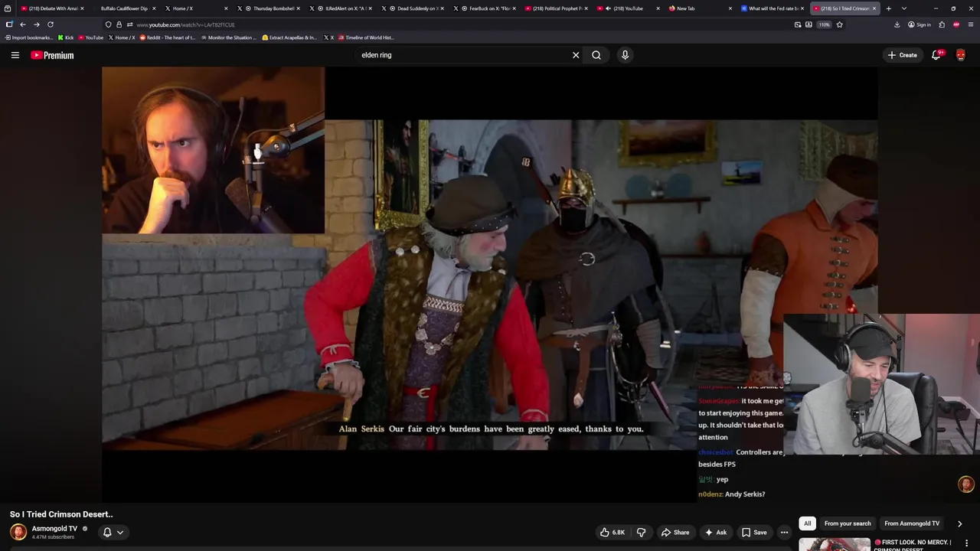
Task: Open the YouTube bookmark in bookmarks bar
Action: click(x=90, y=37)
